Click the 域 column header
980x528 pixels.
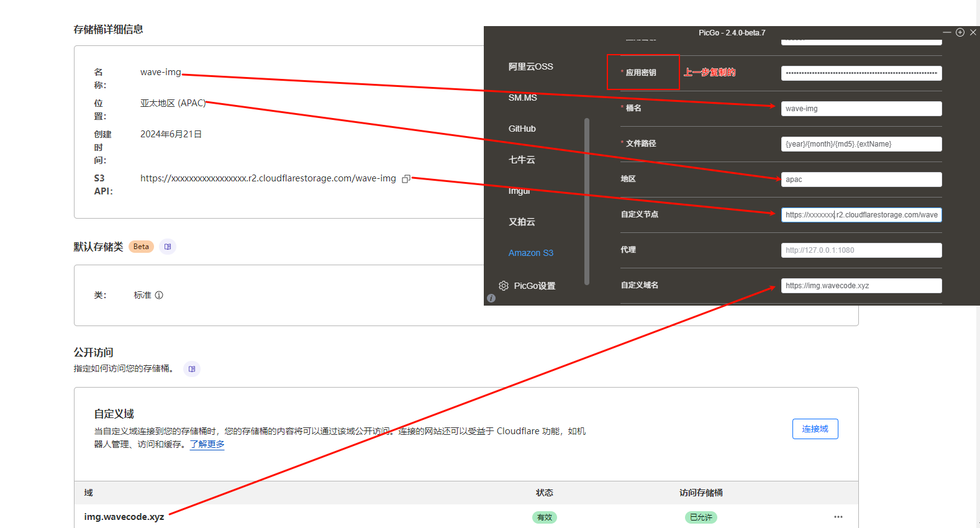pos(88,493)
